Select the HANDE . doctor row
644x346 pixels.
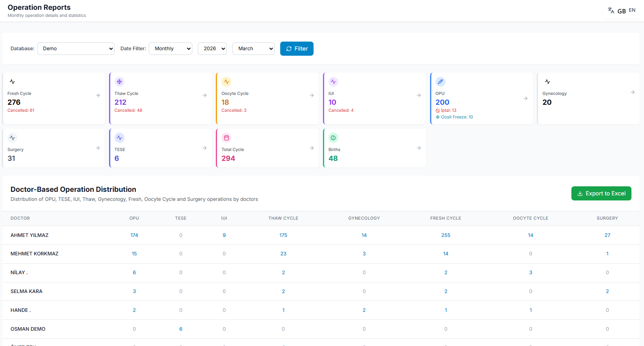click(321, 310)
